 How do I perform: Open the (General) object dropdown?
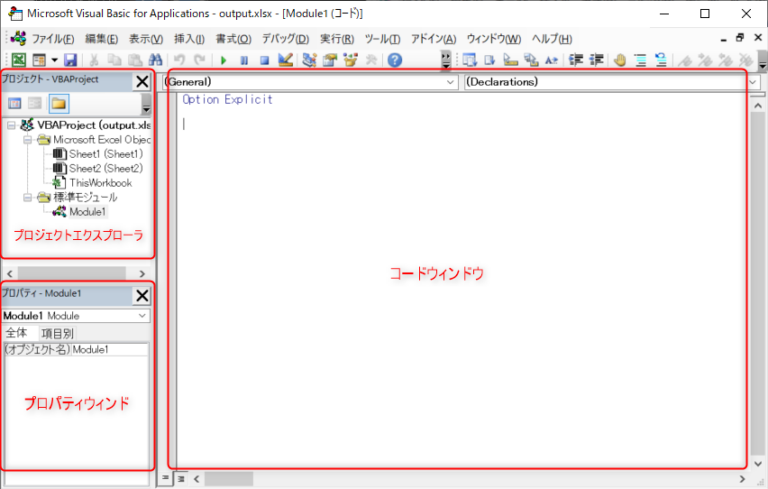tap(449, 81)
